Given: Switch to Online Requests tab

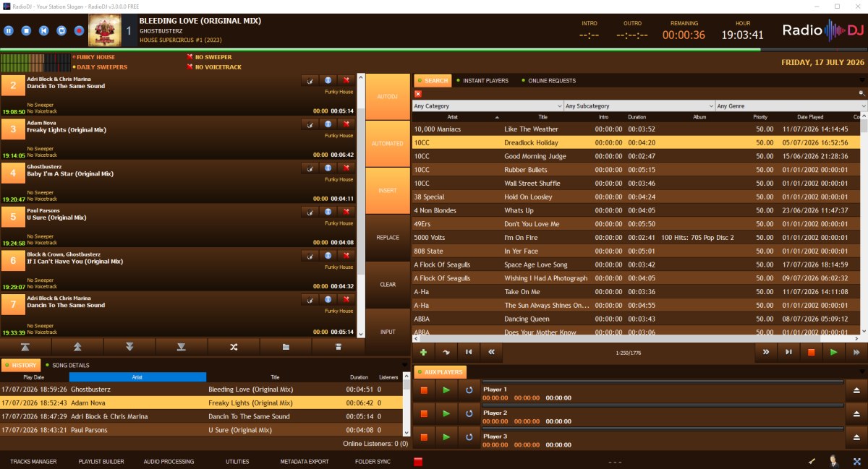Looking at the screenshot, I should point(548,81).
